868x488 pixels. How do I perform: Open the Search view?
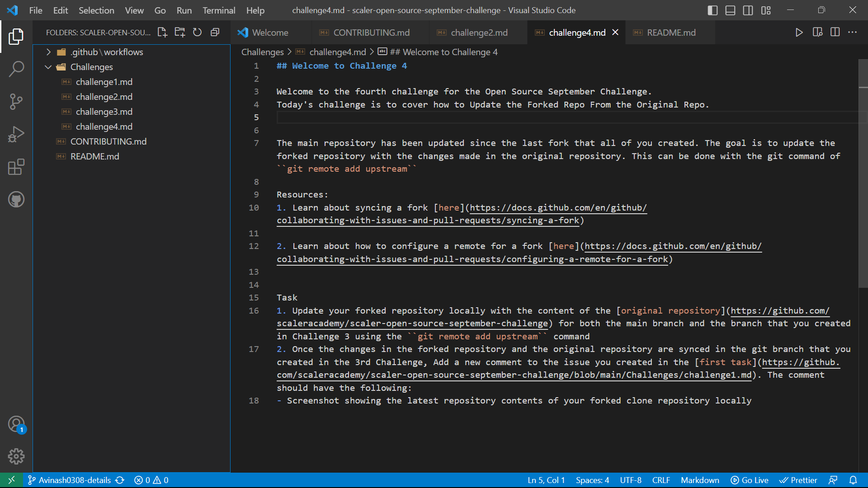(16, 69)
